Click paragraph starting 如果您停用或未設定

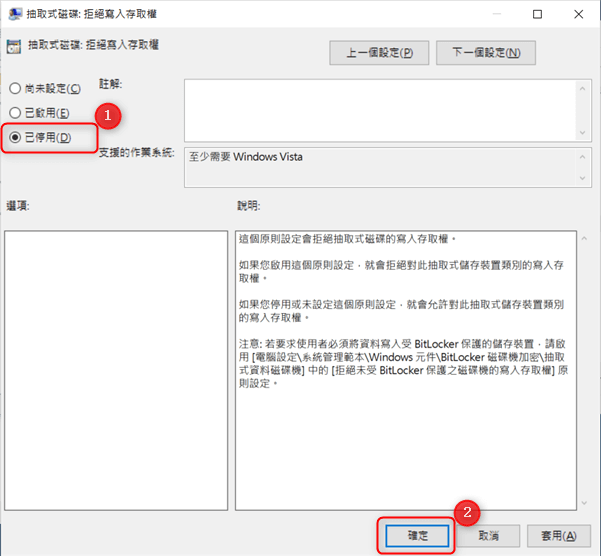coord(401,311)
